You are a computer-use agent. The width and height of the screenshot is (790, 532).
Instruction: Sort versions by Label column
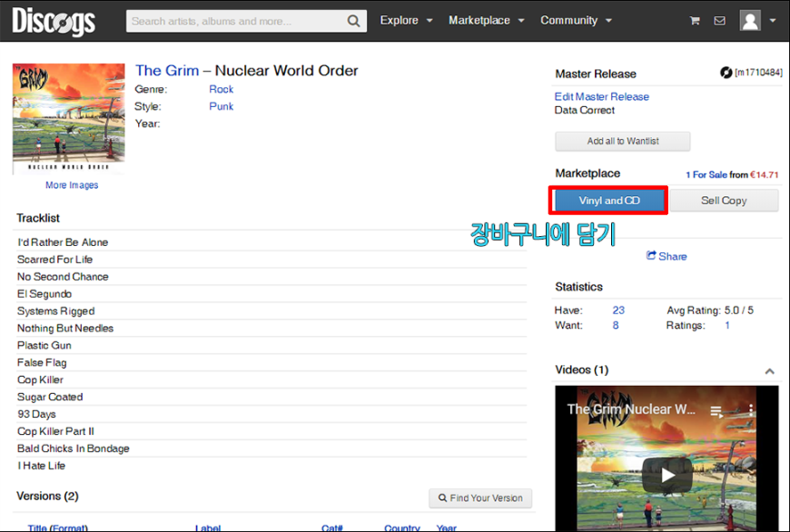208,527
